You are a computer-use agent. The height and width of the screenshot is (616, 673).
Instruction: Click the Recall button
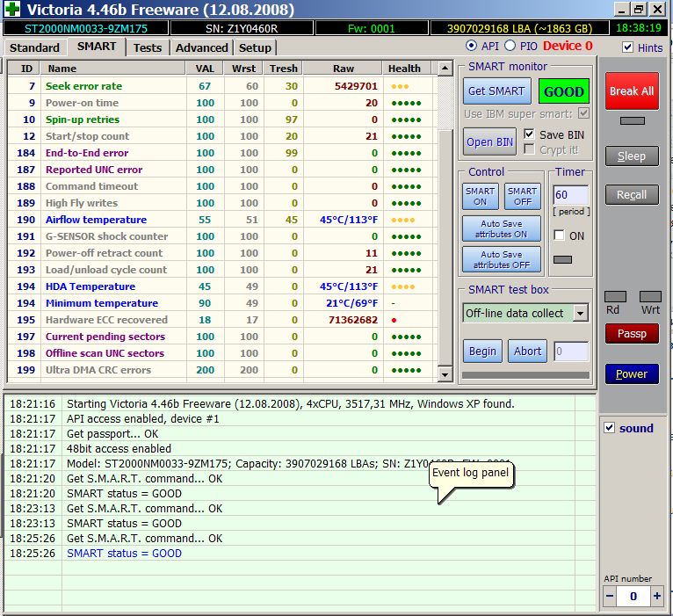pos(632,195)
